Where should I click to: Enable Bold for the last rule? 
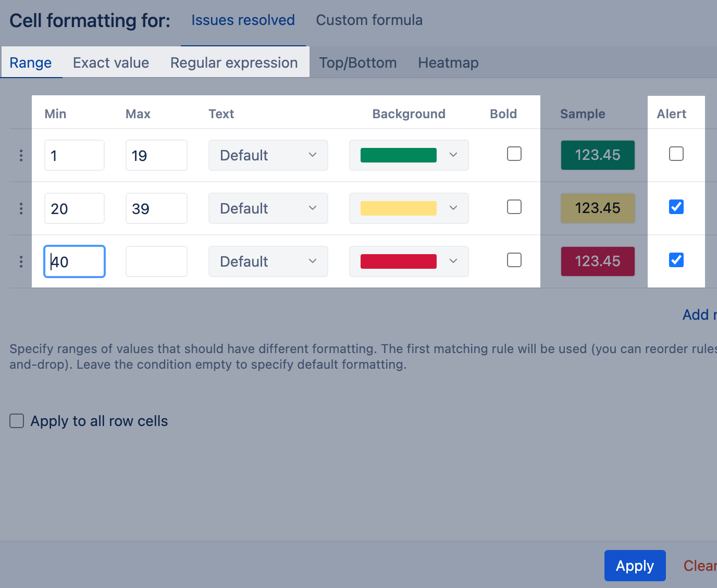pyautogui.click(x=514, y=260)
